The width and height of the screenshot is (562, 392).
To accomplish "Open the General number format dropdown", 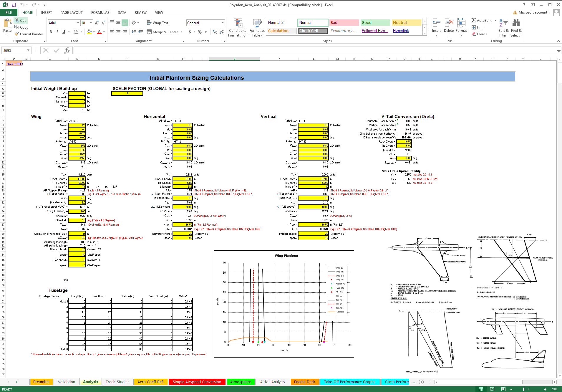I will (222, 23).
